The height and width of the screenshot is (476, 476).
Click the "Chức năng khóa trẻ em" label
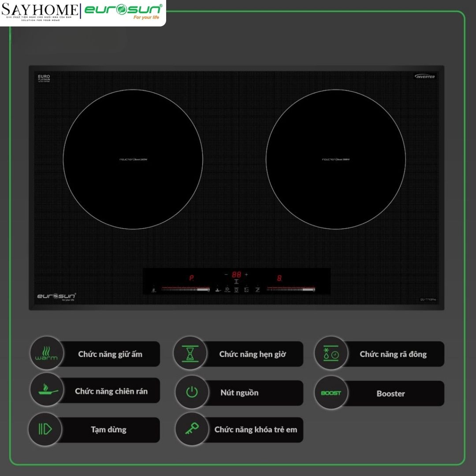click(x=256, y=430)
